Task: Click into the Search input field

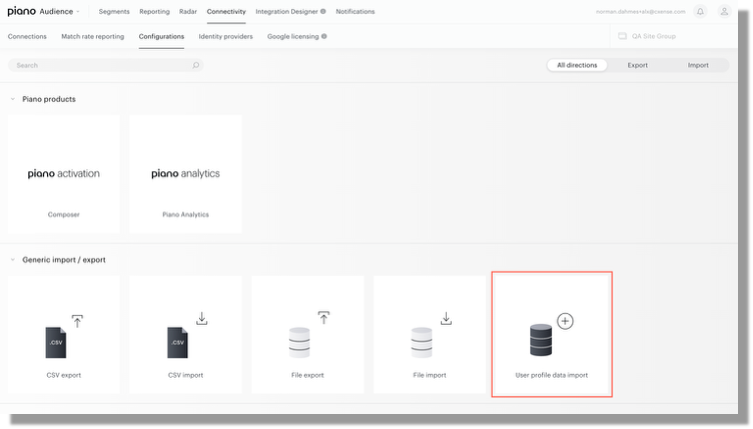Action: pos(105,65)
